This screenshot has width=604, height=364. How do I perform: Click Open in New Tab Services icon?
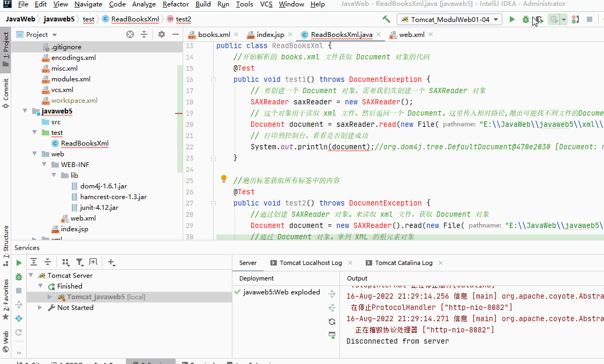tap(93, 262)
